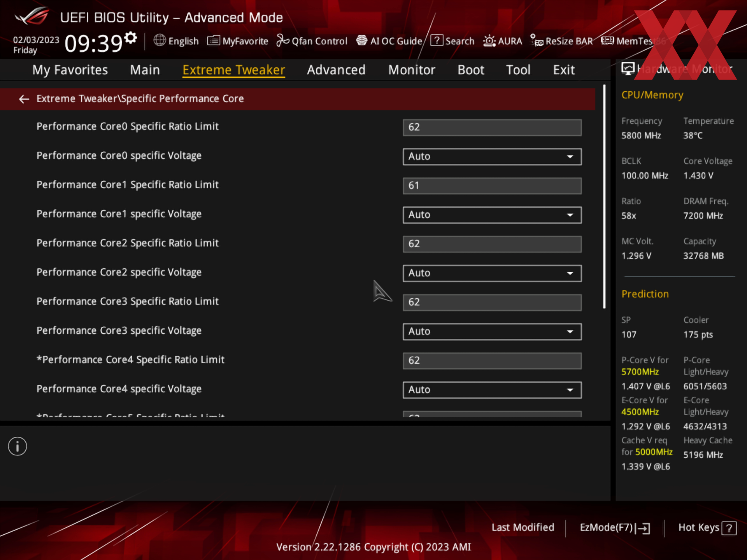Click the 5800 MHz frequency value
Viewport: 747px width, 560px height.
(x=641, y=136)
